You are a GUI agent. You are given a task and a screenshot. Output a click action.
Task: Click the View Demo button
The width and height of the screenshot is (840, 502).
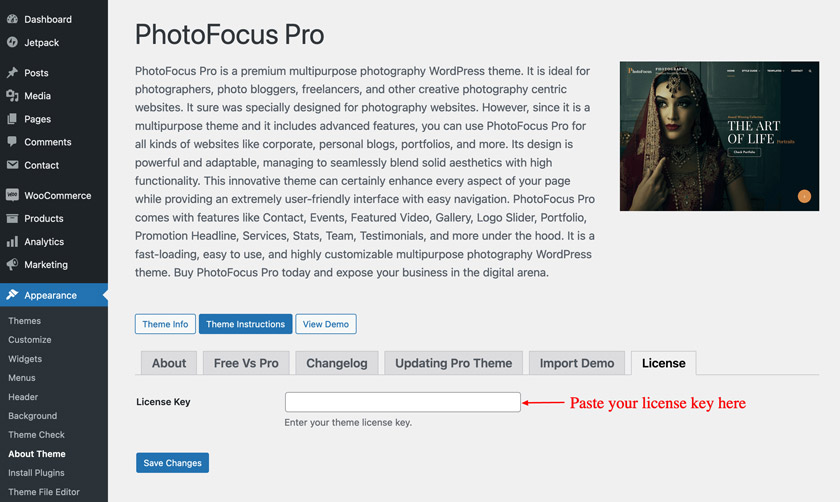(325, 324)
